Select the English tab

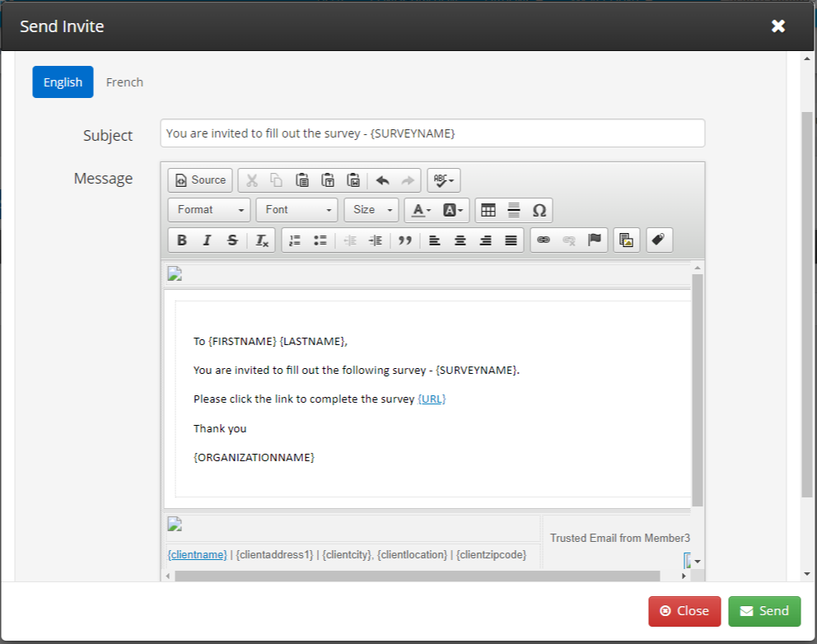[63, 82]
